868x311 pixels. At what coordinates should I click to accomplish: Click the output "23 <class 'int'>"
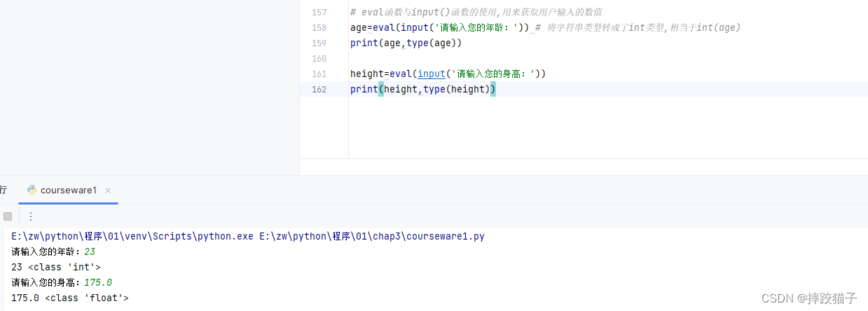tap(56, 268)
